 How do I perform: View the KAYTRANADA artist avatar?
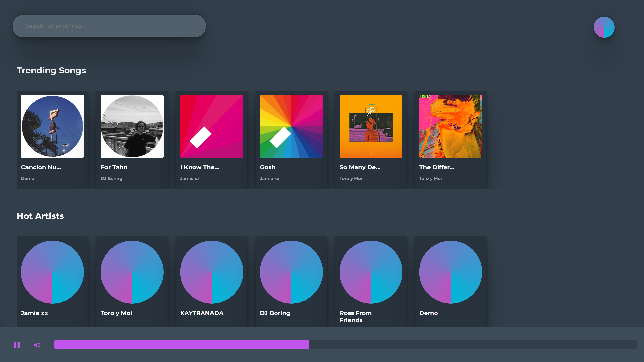211,272
